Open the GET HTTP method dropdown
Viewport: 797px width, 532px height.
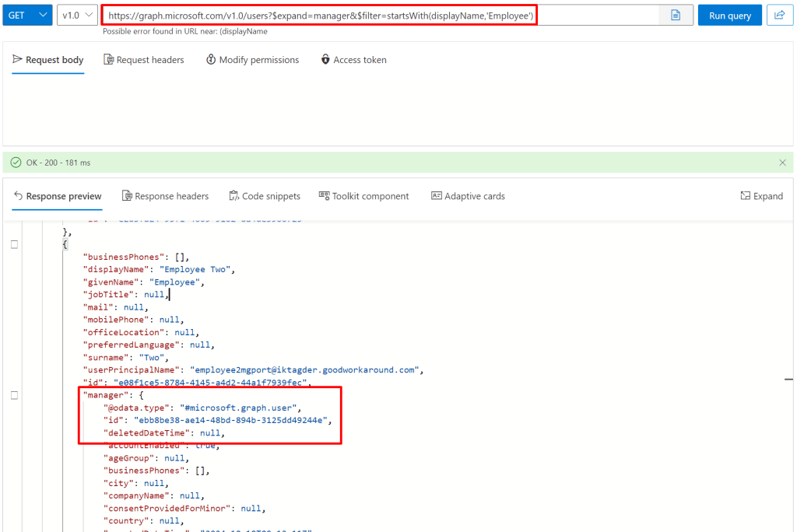pos(27,16)
